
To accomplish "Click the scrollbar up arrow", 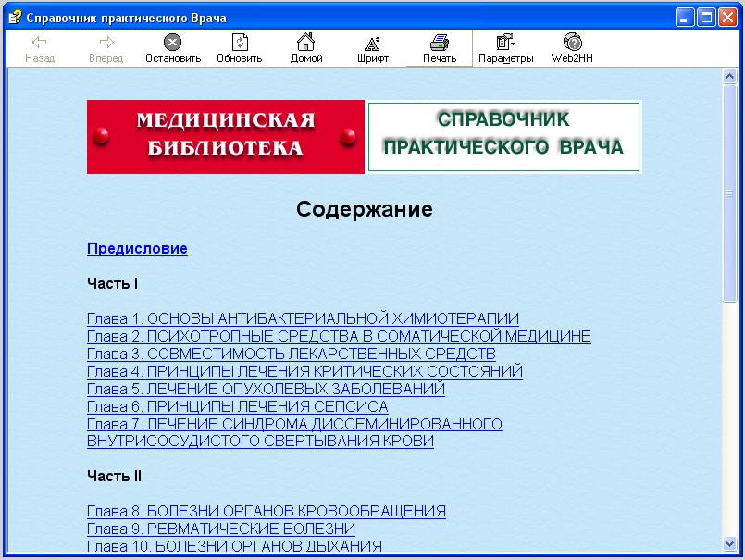I will click(729, 76).
